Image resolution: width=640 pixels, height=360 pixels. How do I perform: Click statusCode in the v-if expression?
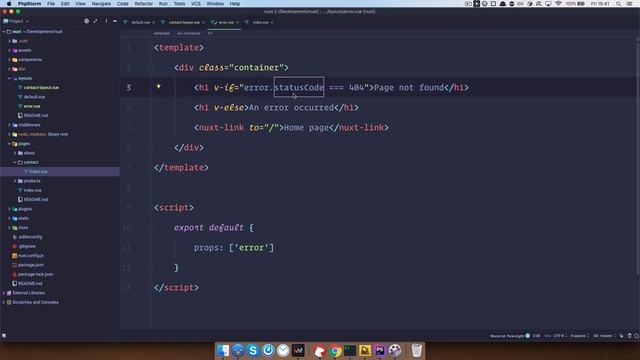click(x=299, y=87)
